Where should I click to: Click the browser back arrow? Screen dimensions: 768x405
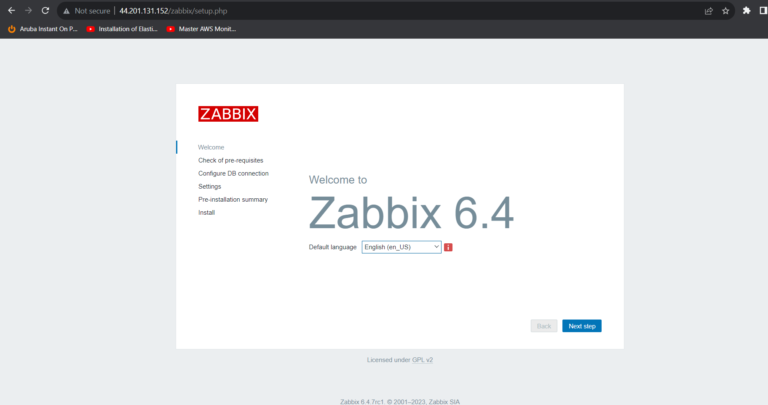11,10
